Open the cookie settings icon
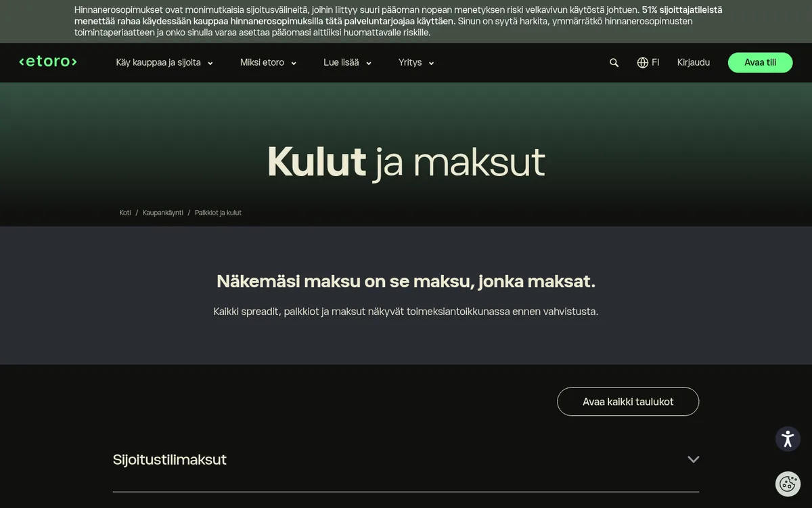This screenshot has height=508, width=812. [788, 484]
